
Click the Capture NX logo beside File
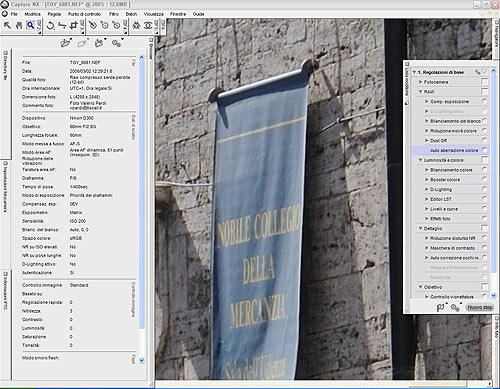click(5, 14)
